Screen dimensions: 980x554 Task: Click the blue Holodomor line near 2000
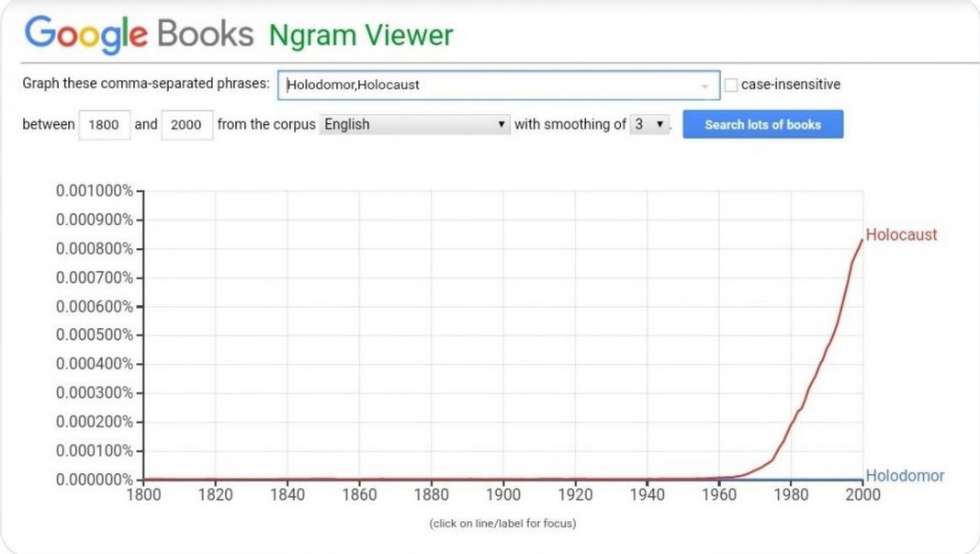[850, 479]
